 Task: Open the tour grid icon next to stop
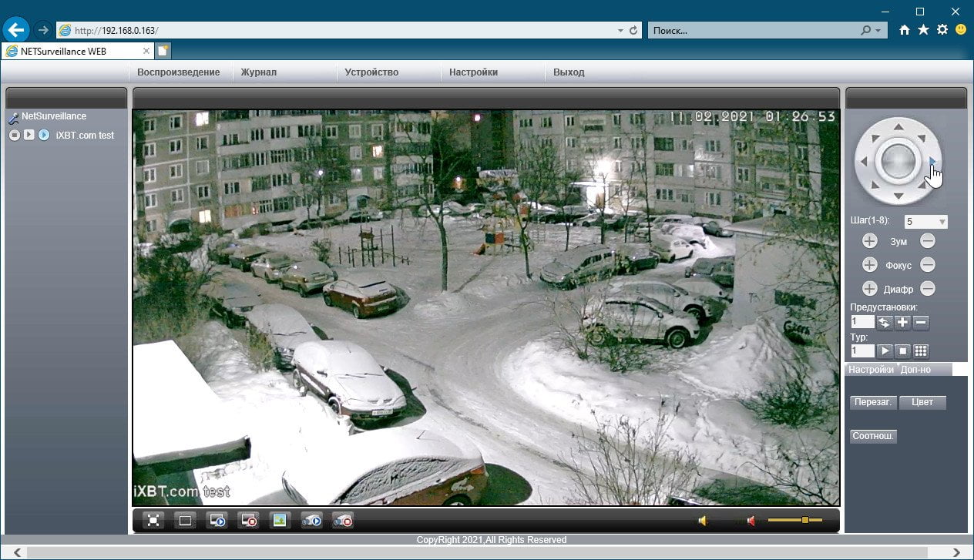tap(922, 351)
